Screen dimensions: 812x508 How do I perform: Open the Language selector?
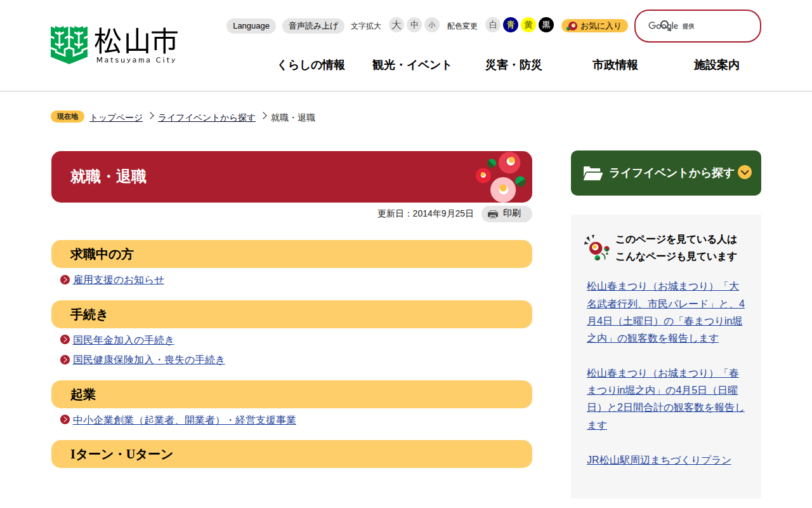pyautogui.click(x=251, y=26)
